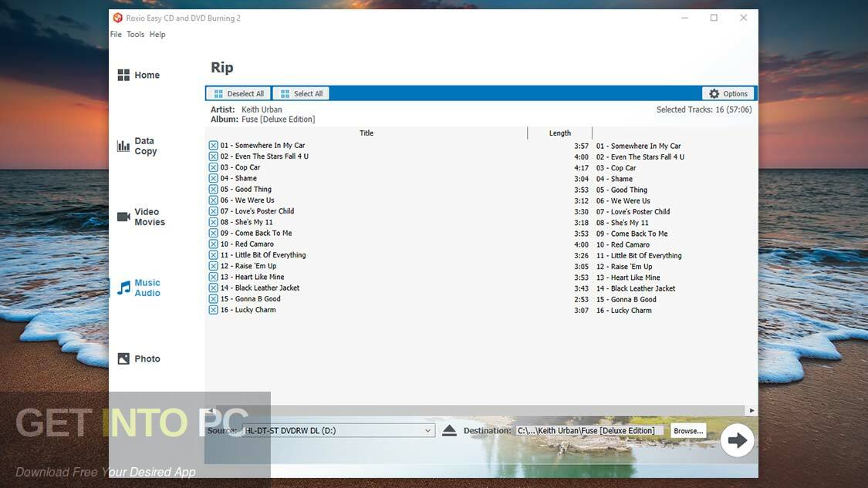Uncheck track 02 Even The Stars Fall 4 U
Viewport: 868px width, 488px height.
pyautogui.click(x=213, y=156)
